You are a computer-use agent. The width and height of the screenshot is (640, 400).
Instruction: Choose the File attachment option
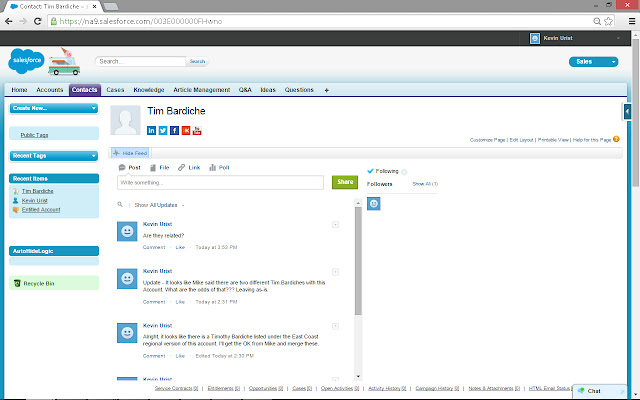point(159,167)
